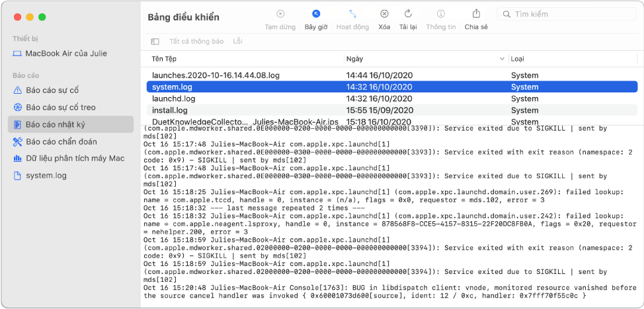The width and height of the screenshot is (644, 309).
Task: Toggle the sidebar panel icon in filter bar
Action: pyautogui.click(x=155, y=42)
